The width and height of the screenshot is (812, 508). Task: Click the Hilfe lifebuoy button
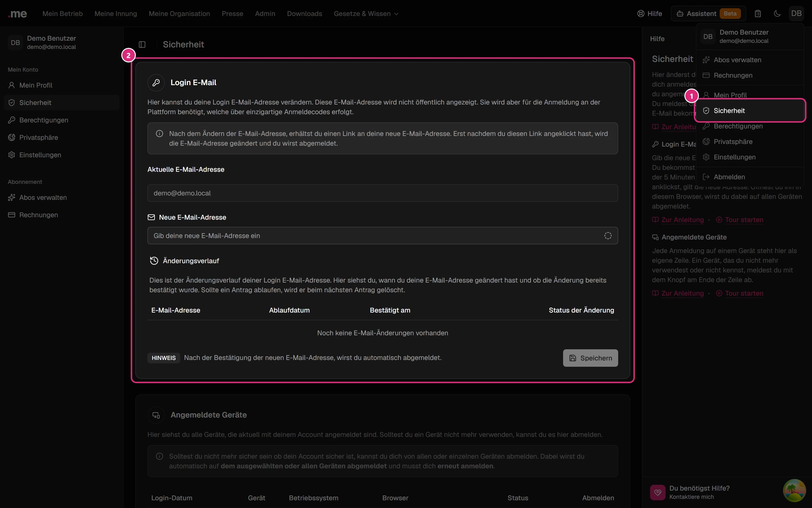tap(650, 14)
